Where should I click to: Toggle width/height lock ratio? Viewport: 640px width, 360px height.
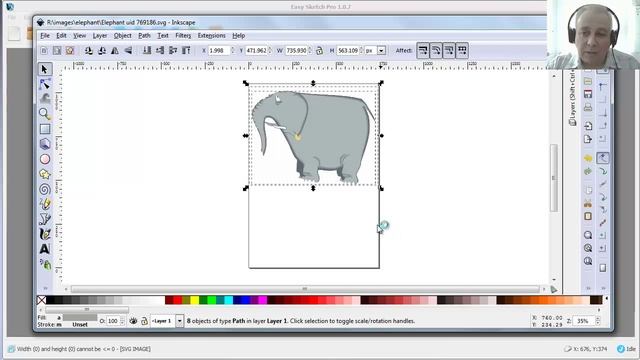[319, 51]
